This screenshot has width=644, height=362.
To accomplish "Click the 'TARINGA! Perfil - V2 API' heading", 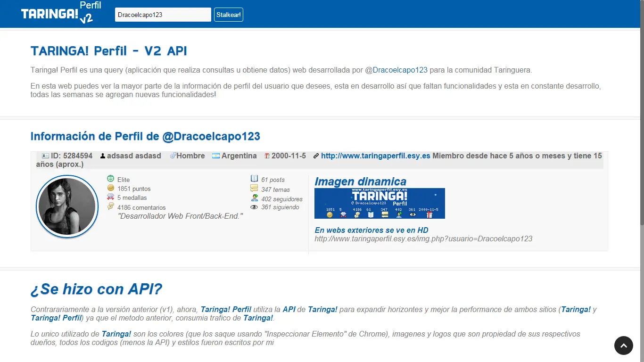I will [109, 51].
